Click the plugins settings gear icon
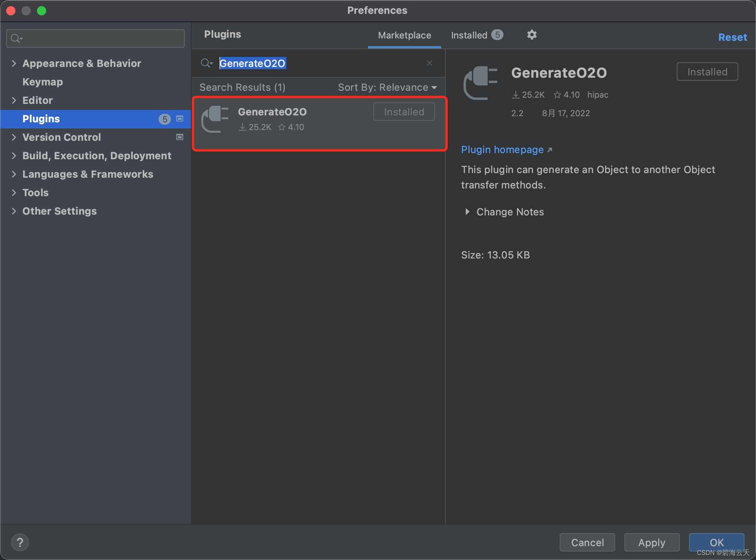 tap(532, 35)
